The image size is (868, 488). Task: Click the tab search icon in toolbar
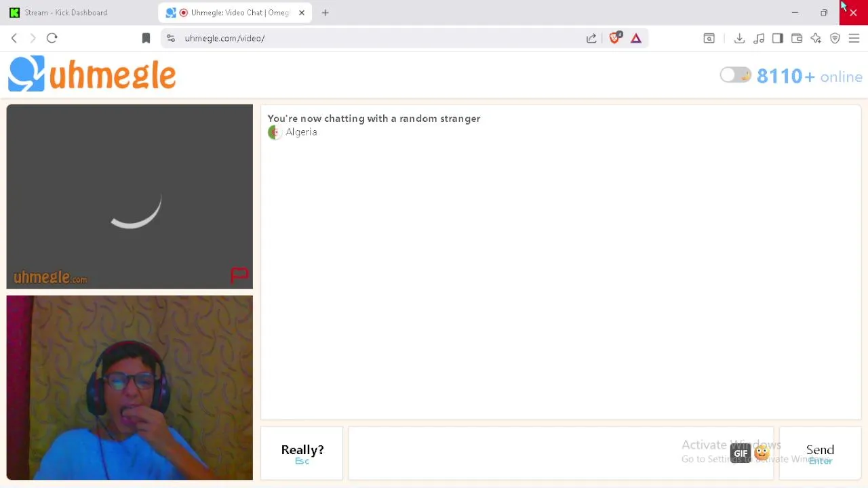(709, 39)
